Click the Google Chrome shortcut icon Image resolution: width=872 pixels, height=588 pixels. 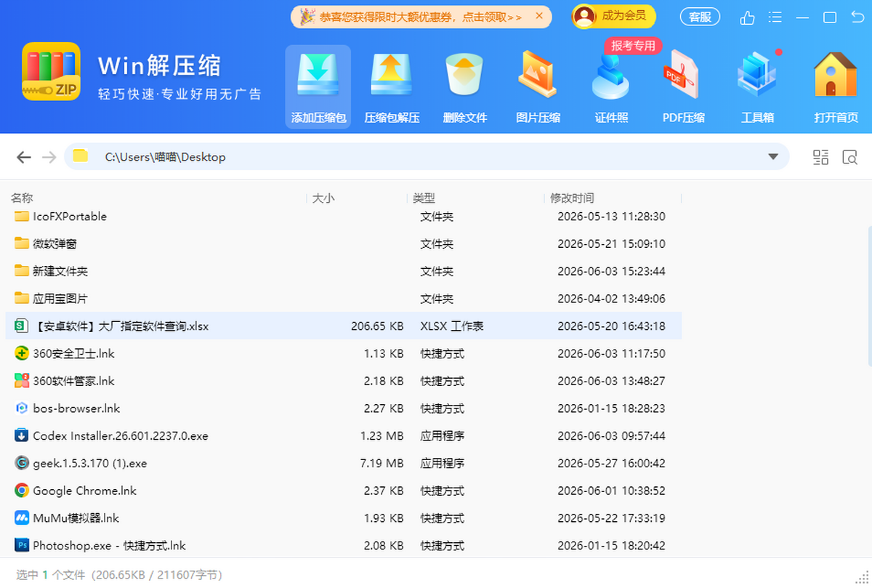[22, 491]
